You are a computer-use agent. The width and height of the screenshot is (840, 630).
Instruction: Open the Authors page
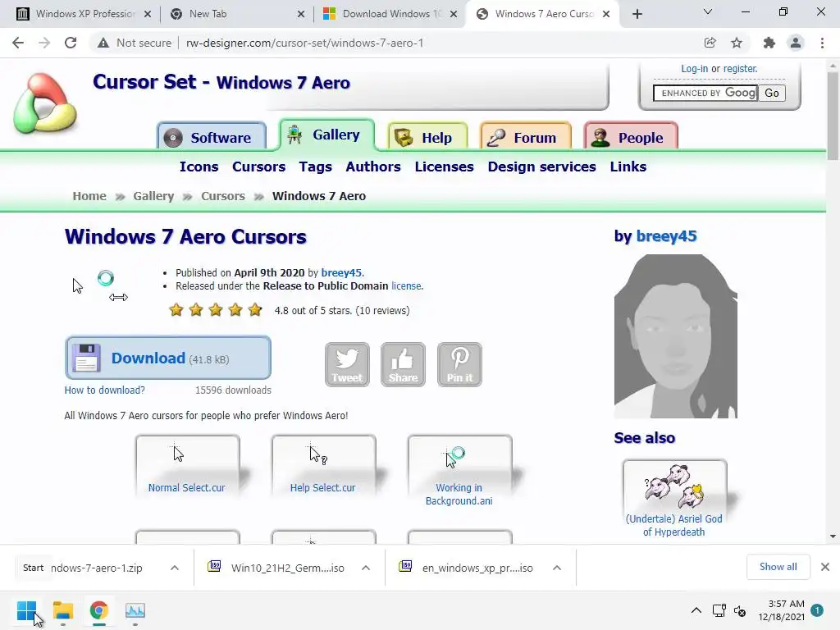(x=373, y=167)
